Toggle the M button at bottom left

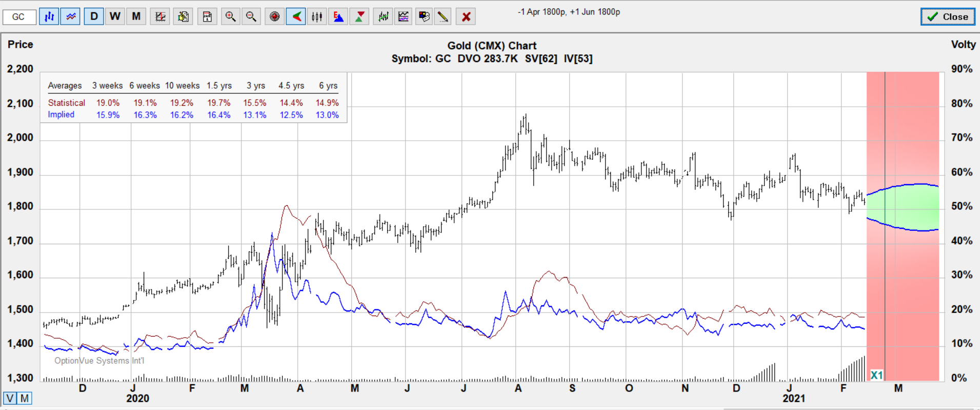click(x=24, y=398)
